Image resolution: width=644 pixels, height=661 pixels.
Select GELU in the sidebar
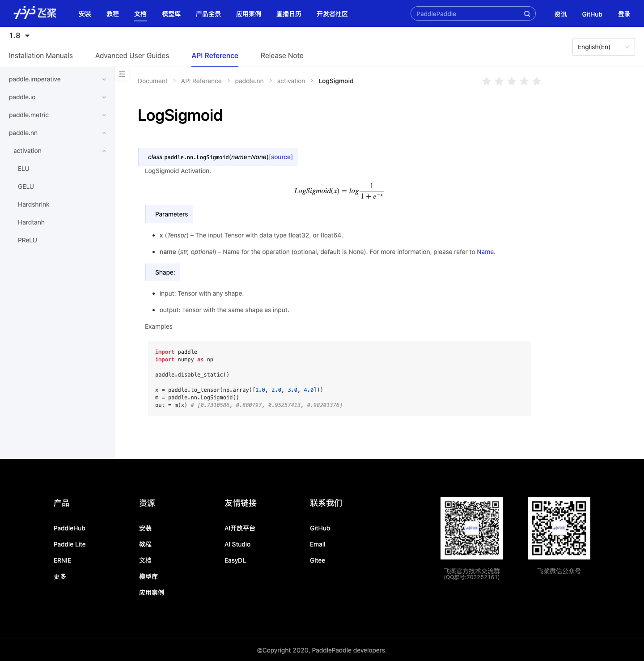[25, 186]
